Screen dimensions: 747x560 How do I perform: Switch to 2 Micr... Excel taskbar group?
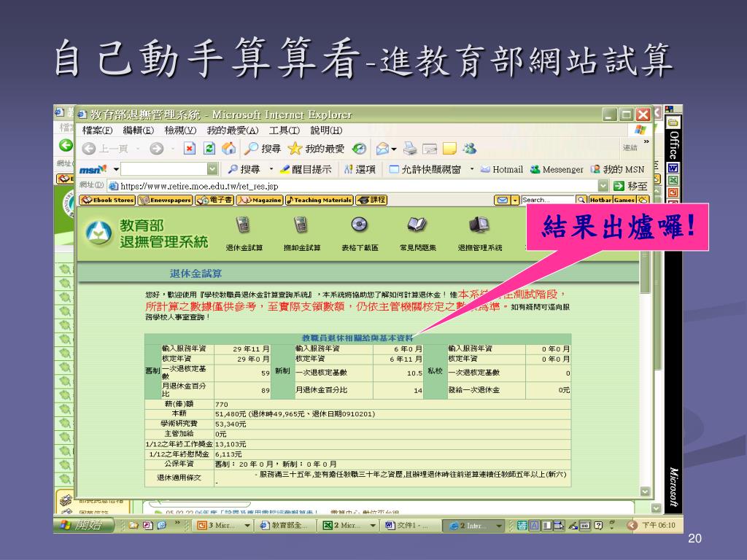click(349, 525)
